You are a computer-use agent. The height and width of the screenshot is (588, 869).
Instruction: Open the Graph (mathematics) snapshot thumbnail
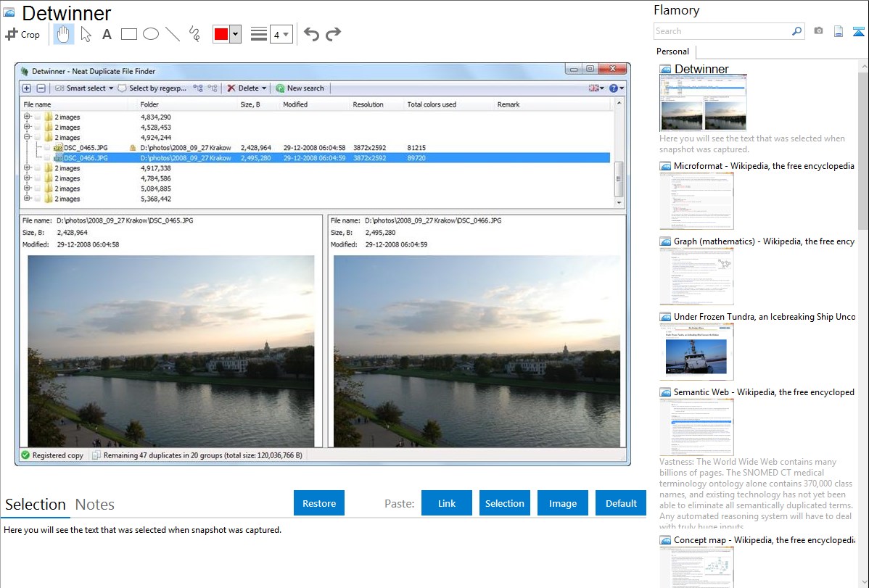point(696,276)
